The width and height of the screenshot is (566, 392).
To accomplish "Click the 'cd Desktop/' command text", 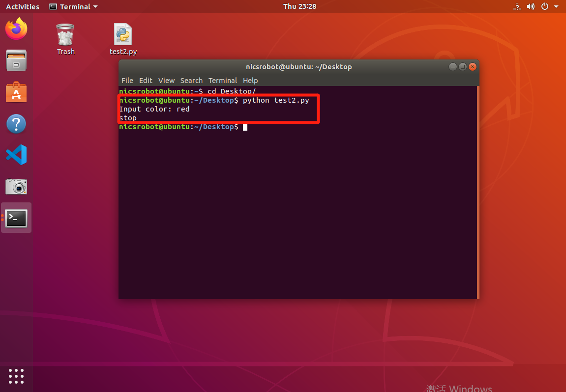I will 232,91.
